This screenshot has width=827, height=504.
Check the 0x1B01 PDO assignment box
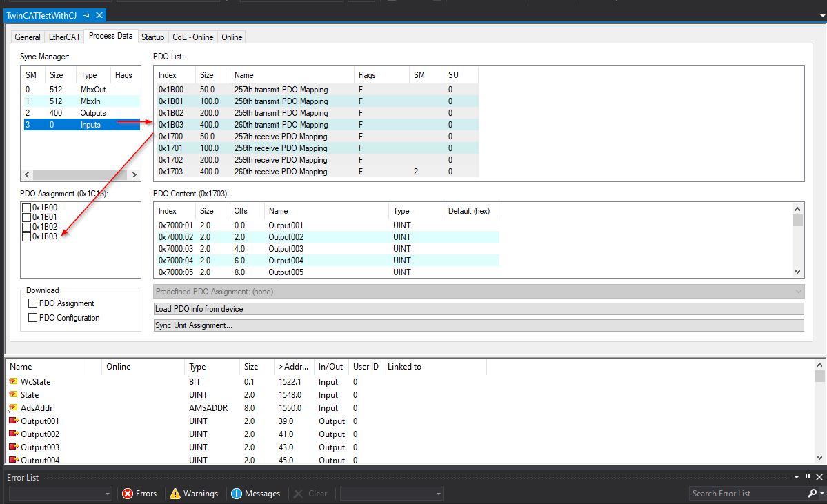click(26, 217)
